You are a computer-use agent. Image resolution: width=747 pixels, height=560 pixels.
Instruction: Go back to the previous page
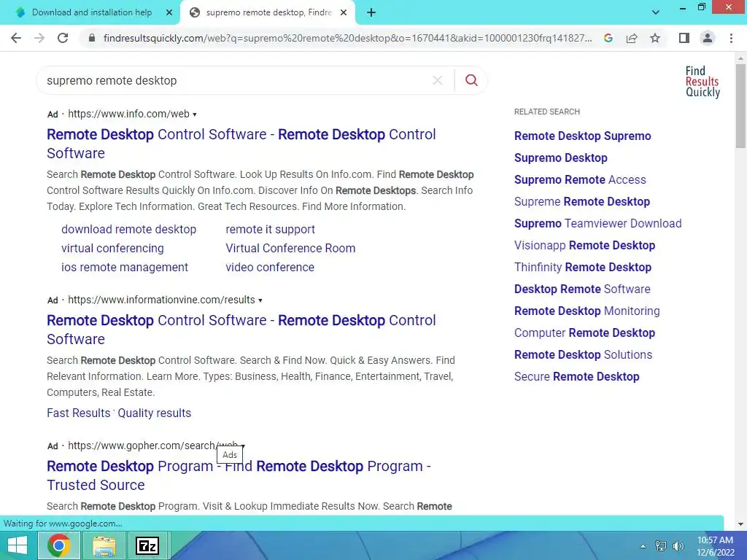click(16, 38)
